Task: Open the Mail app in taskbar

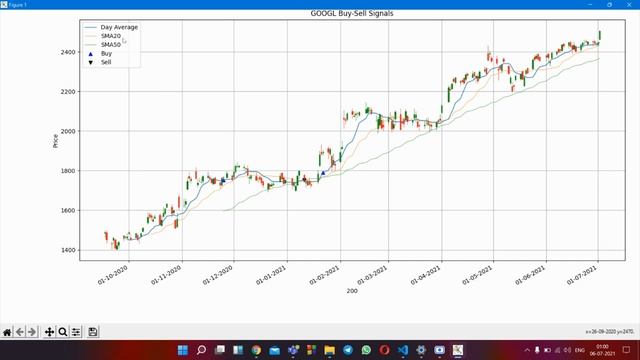Action: [x=275, y=350]
